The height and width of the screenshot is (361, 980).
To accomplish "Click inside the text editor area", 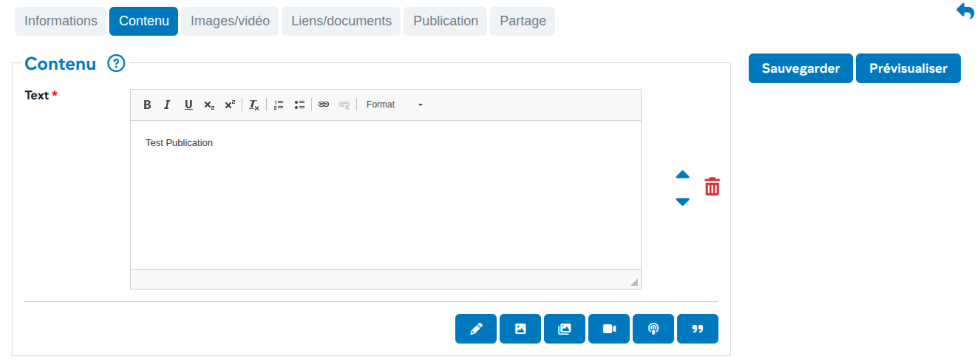I will pyautogui.click(x=385, y=194).
